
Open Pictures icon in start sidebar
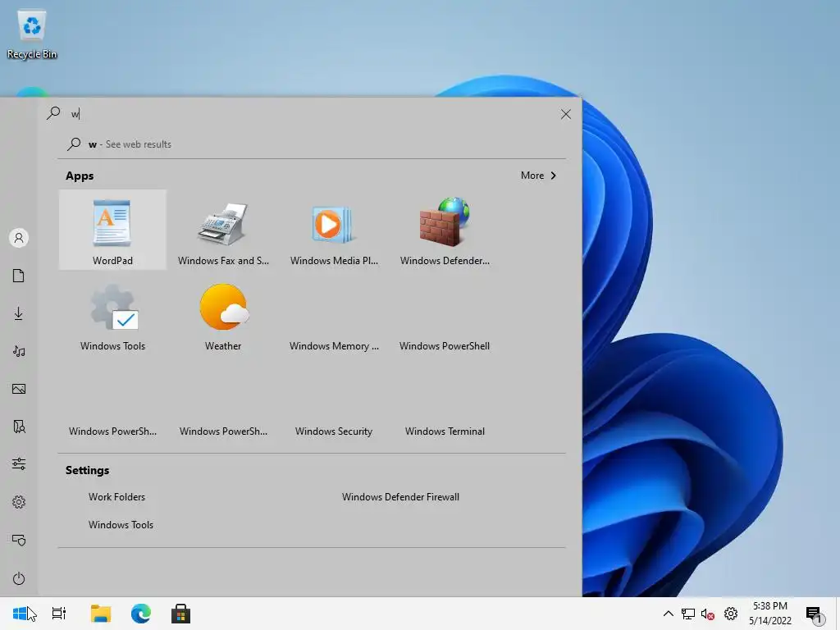click(19, 389)
